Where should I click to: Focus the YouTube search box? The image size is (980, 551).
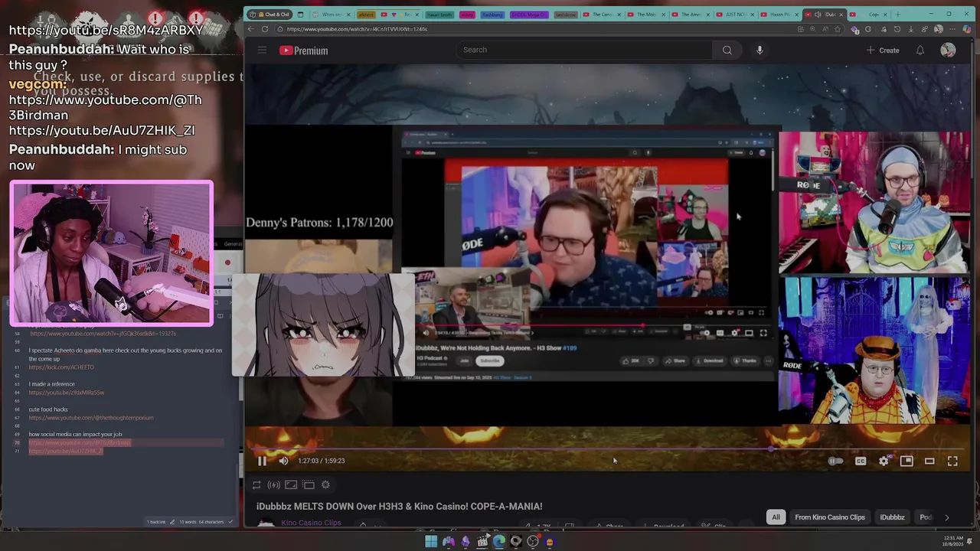583,50
